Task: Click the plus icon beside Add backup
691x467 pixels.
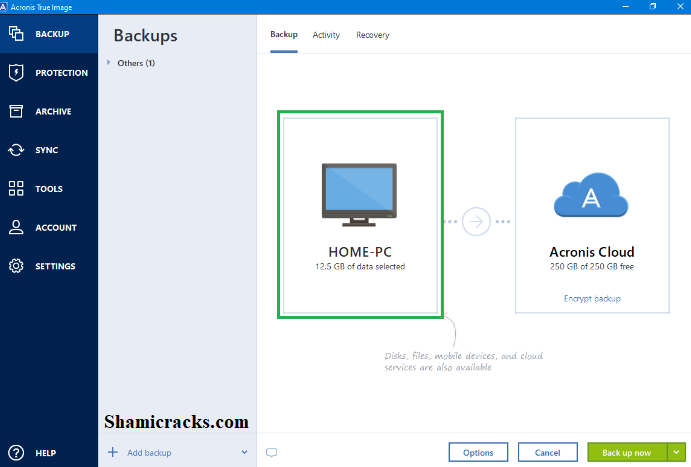Action: (x=113, y=452)
